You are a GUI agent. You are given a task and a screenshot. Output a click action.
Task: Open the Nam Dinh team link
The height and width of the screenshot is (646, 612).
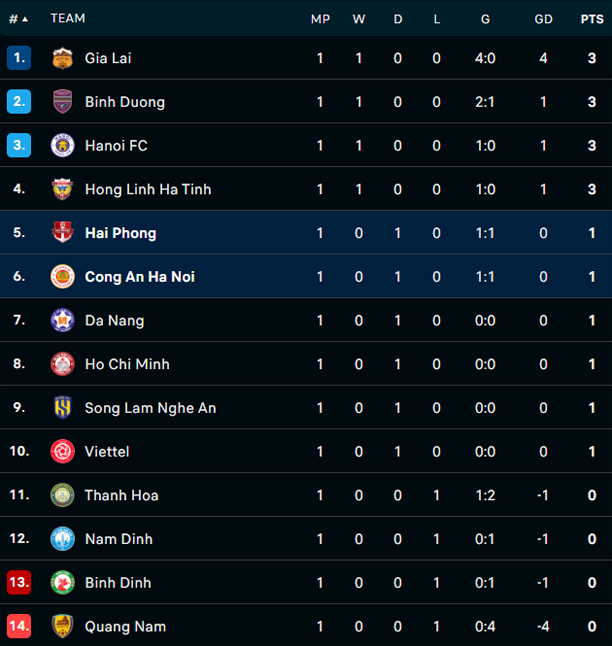(x=118, y=539)
